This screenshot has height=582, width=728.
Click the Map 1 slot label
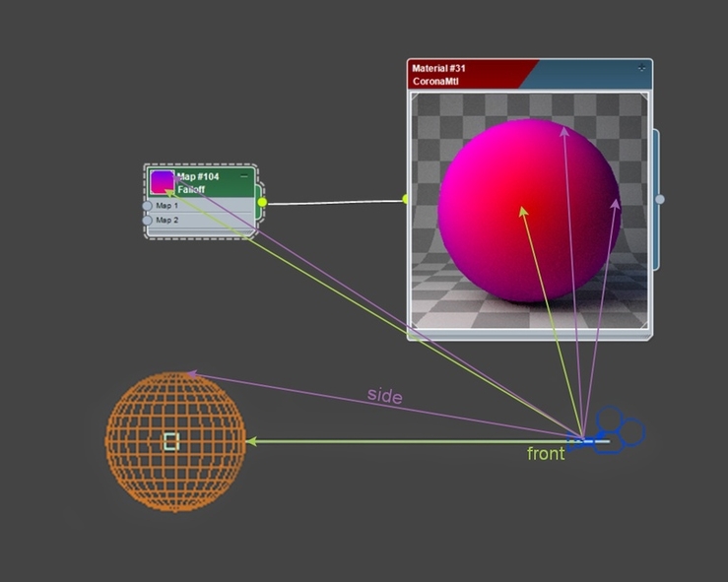click(167, 206)
